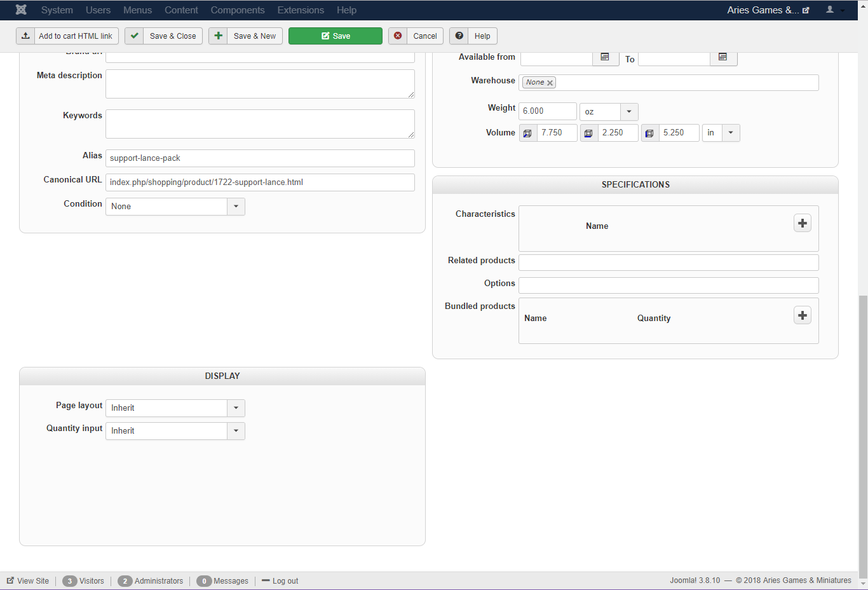Open the Content menu
Screen dimensions: 868x590
coord(181,10)
